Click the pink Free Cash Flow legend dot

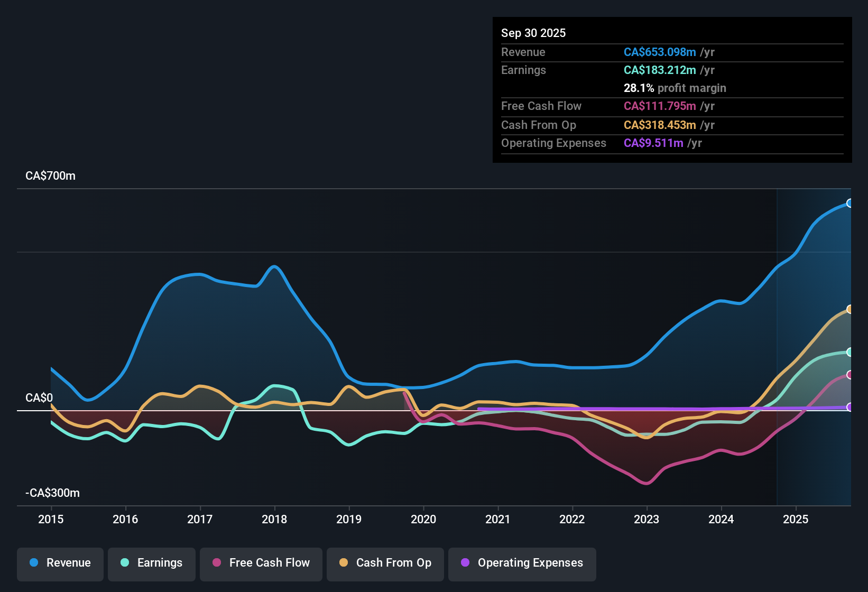[217, 562]
